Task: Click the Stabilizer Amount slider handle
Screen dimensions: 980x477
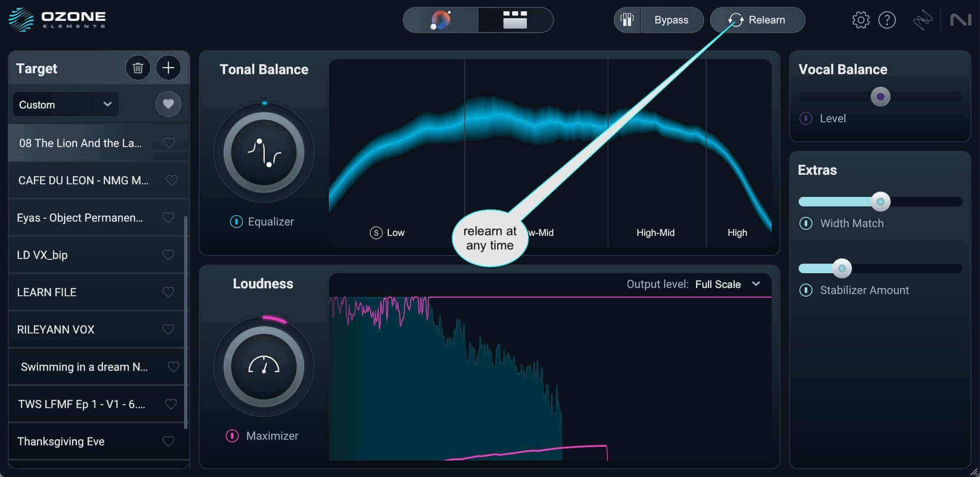Action: point(842,268)
